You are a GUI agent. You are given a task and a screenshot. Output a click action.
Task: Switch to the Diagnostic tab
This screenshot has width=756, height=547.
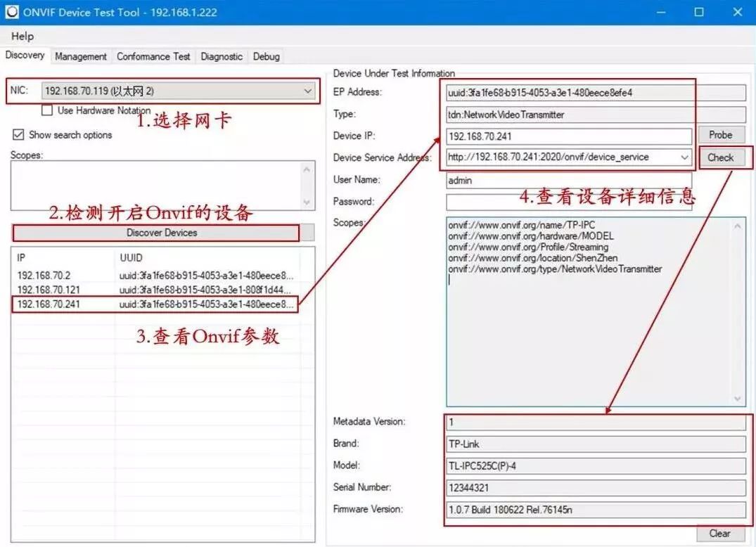pyautogui.click(x=222, y=56)
